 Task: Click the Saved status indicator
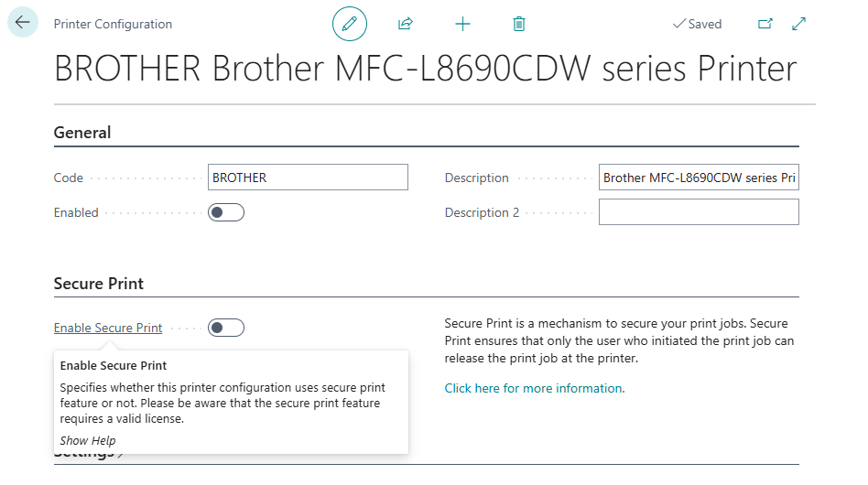(x=698, y=24)
